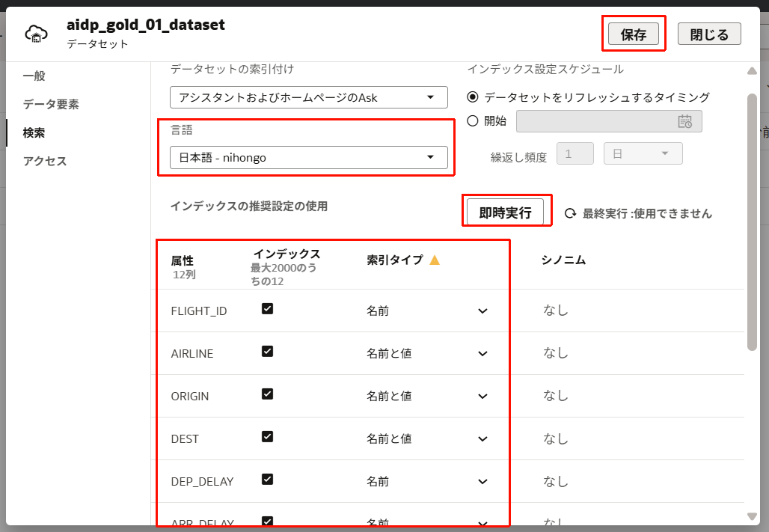Click the synonym cell なし for DEST

coord(556,438)
